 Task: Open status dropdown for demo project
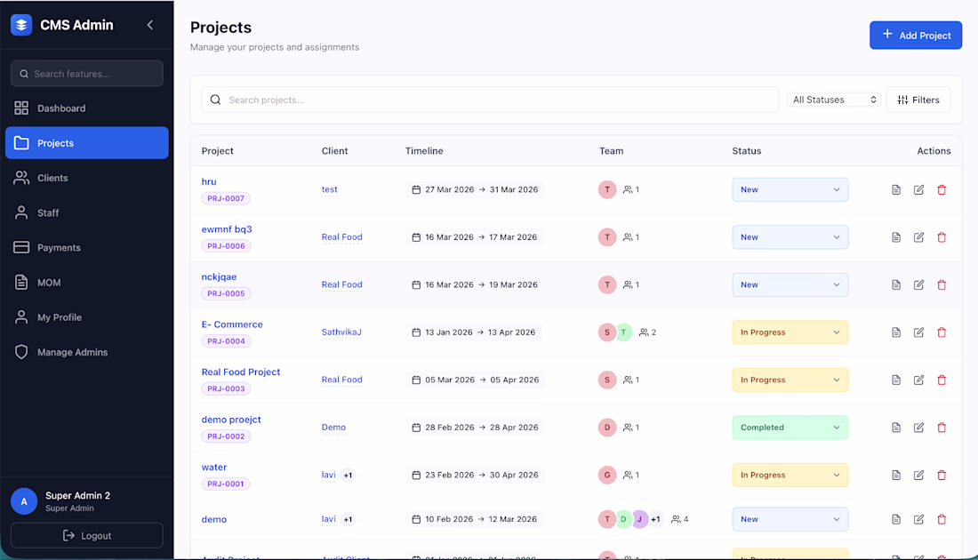click(x=790, y=519)
